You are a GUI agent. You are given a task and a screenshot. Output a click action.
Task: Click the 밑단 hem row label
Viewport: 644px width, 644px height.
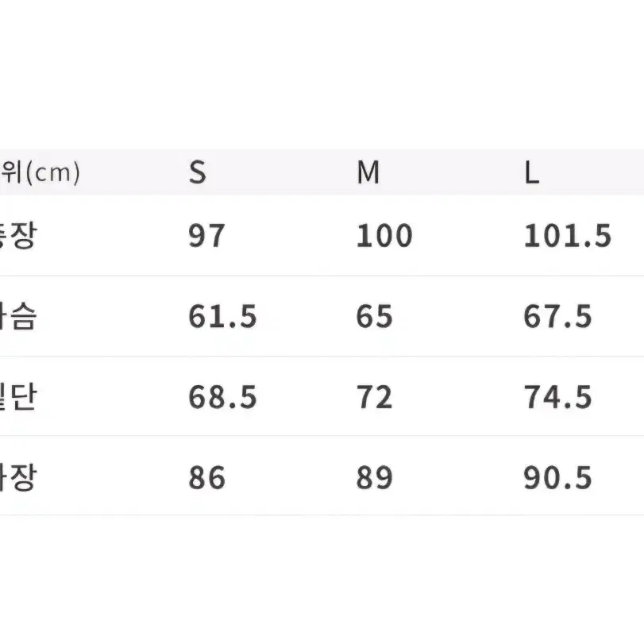point(18,397)
